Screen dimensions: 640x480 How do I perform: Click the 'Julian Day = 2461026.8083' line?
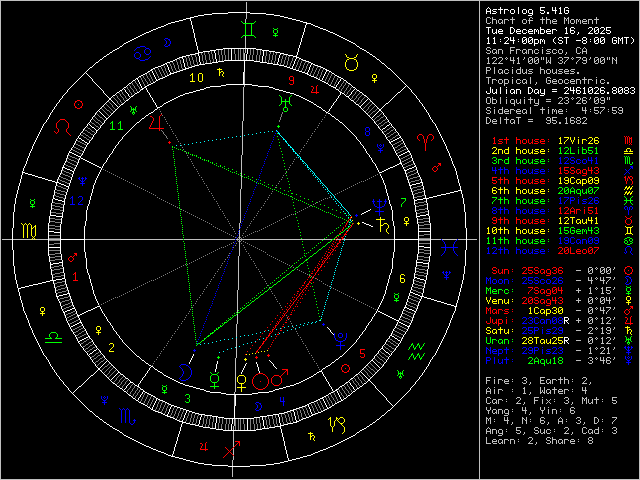point(560,91)
